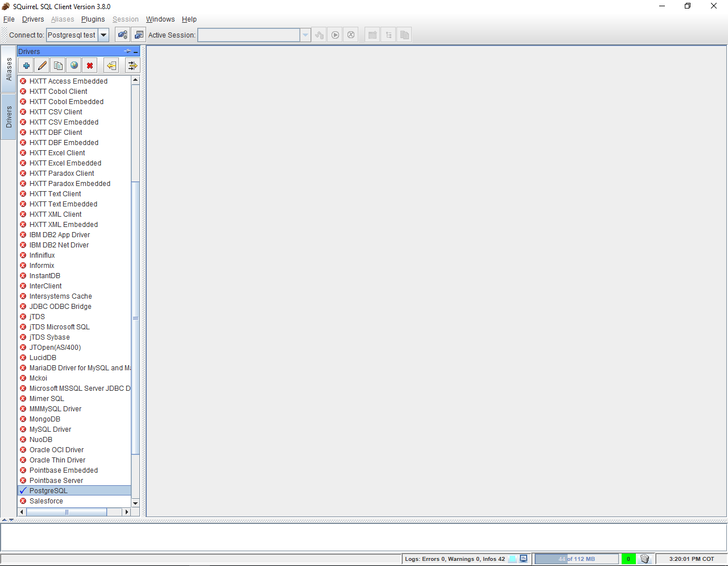Click the memory usage bar 44 of 112 MB
Image resolution: width=728 pixels, height=566 pixels.
(577, 559)
